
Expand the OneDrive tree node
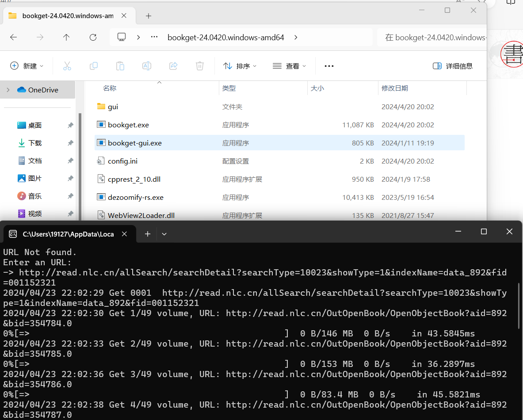click(8, 90)
